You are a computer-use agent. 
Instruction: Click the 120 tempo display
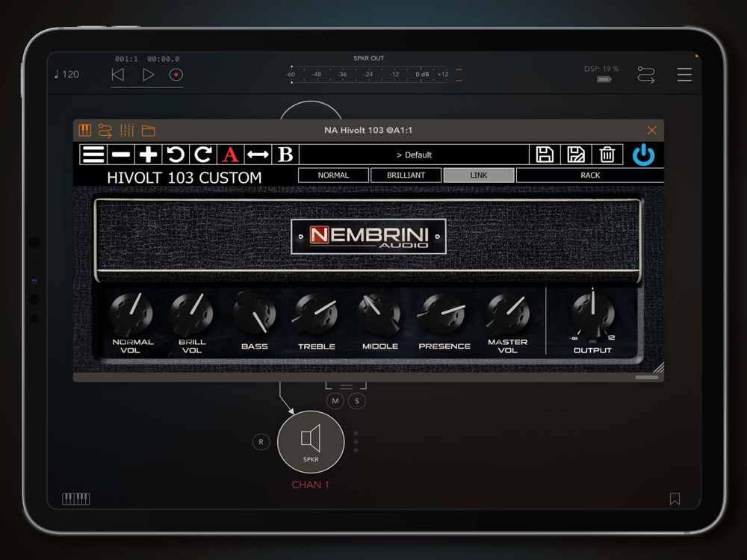point(66,74)
